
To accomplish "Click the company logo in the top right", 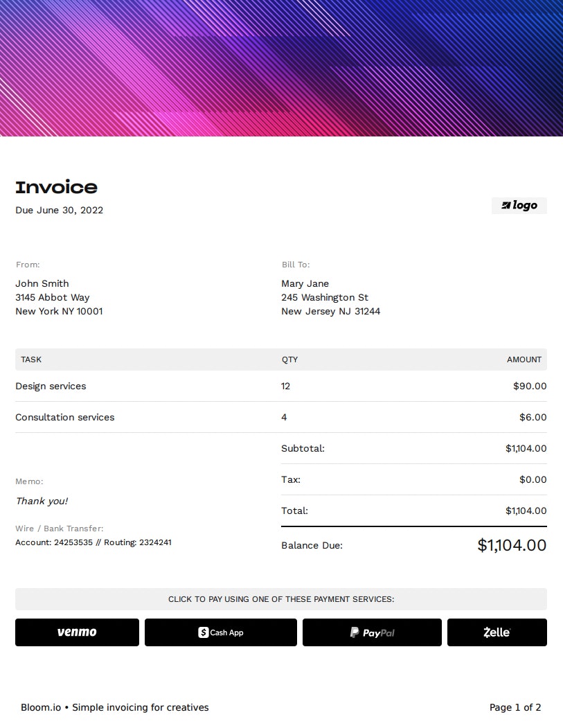I will coord(519,205).
